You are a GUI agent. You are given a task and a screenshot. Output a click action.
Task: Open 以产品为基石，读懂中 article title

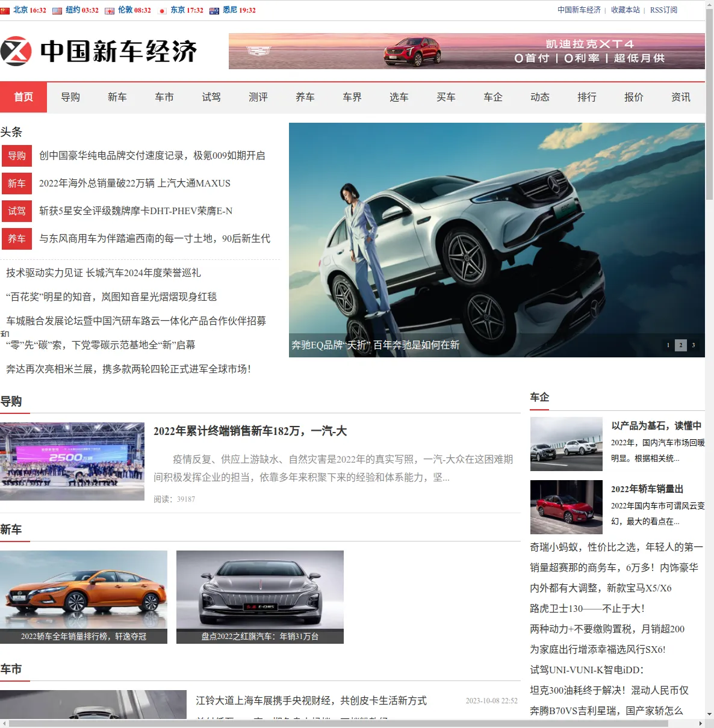(657, 426)
